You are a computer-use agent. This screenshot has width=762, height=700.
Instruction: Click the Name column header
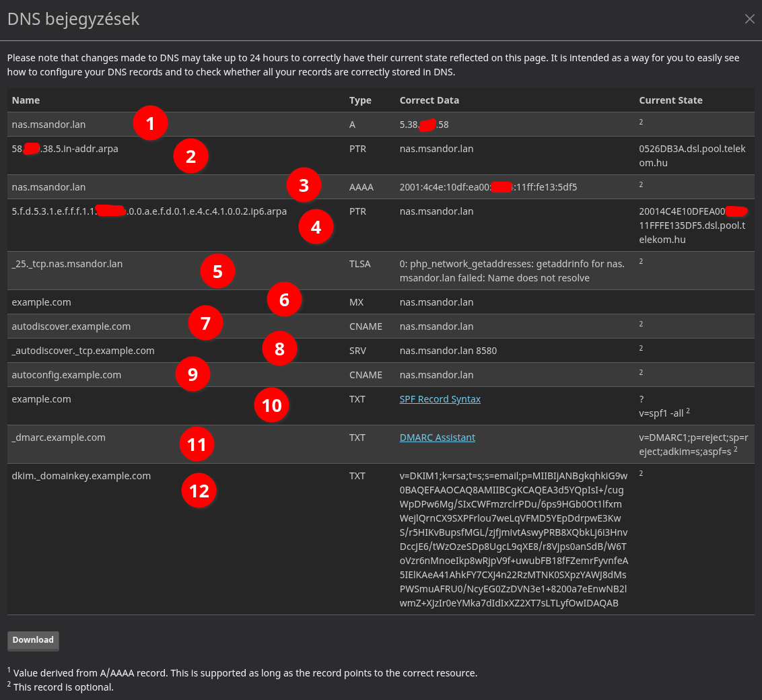point(26,100)
